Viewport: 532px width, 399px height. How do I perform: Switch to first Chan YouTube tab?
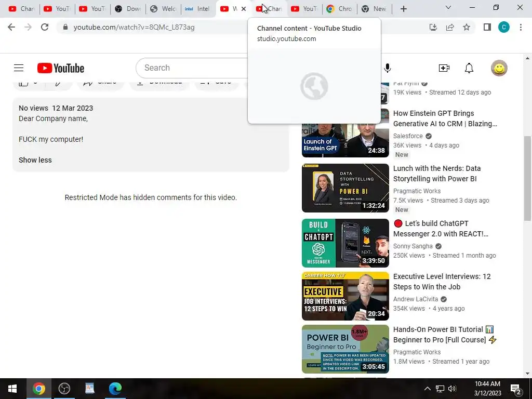pos(21,9)
